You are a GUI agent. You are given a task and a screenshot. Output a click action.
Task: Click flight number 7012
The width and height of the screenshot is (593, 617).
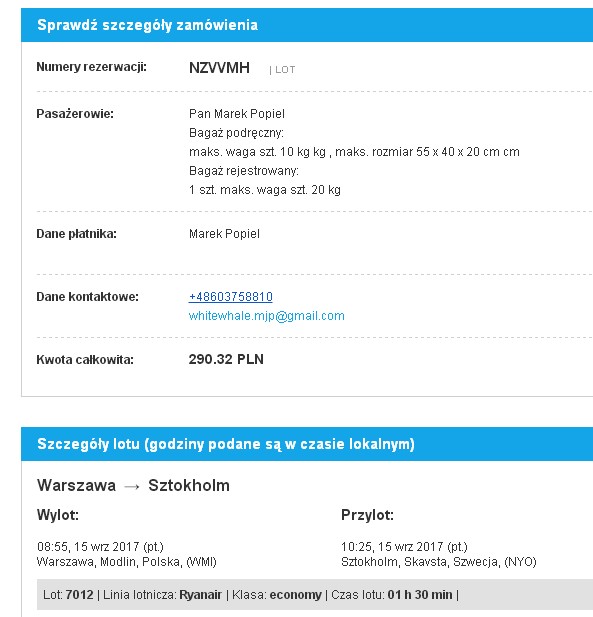[79, 594]
